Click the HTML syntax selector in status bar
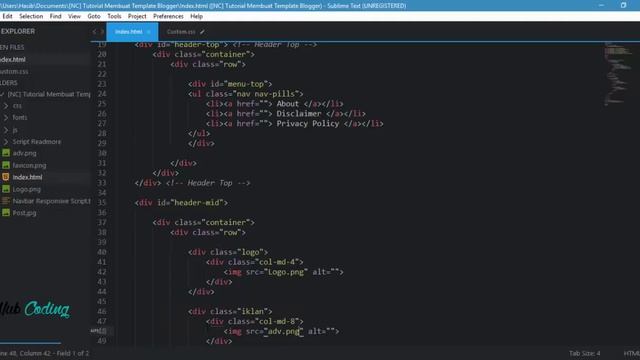 [x=631, y=353]
